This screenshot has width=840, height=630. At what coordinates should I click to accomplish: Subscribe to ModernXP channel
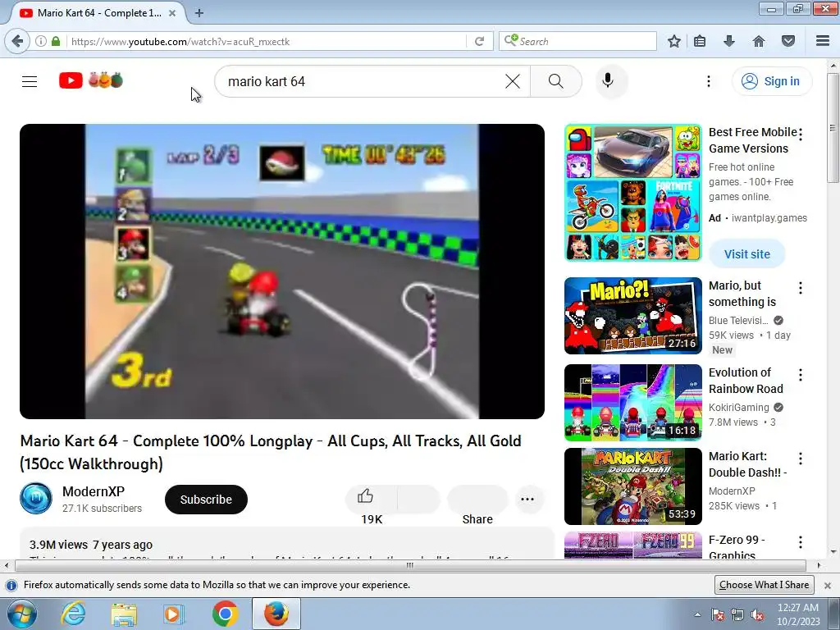(206, 500)
